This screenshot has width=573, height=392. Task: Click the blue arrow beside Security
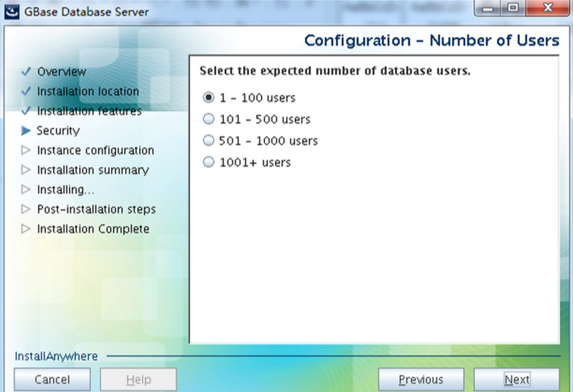point(26,130)
